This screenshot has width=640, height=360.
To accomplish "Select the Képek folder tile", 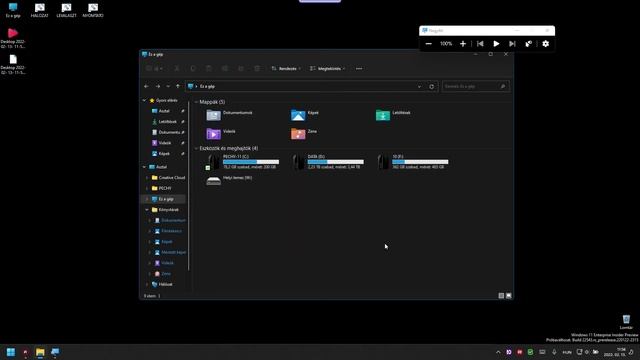I will pos(304,115).
